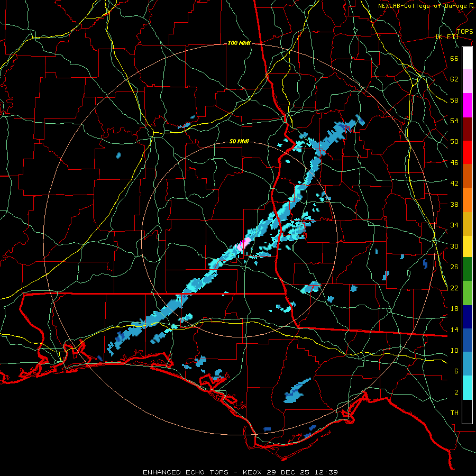Select the light green legend swatch

coord(467,293)
